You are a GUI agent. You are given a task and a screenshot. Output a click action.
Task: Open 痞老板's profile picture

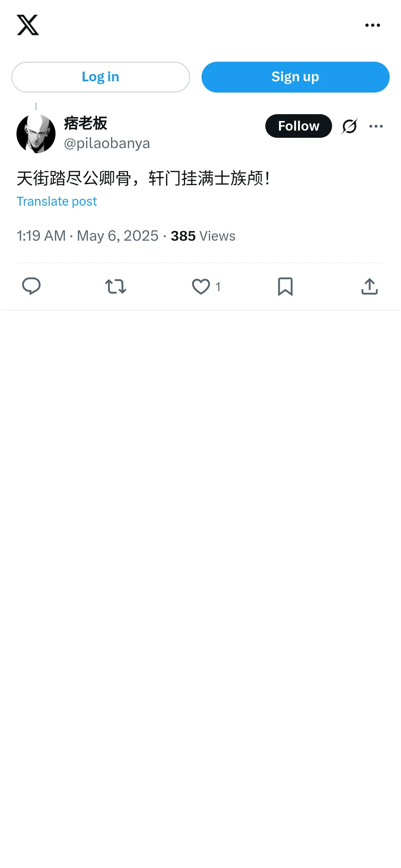click(x=36, y=134)
